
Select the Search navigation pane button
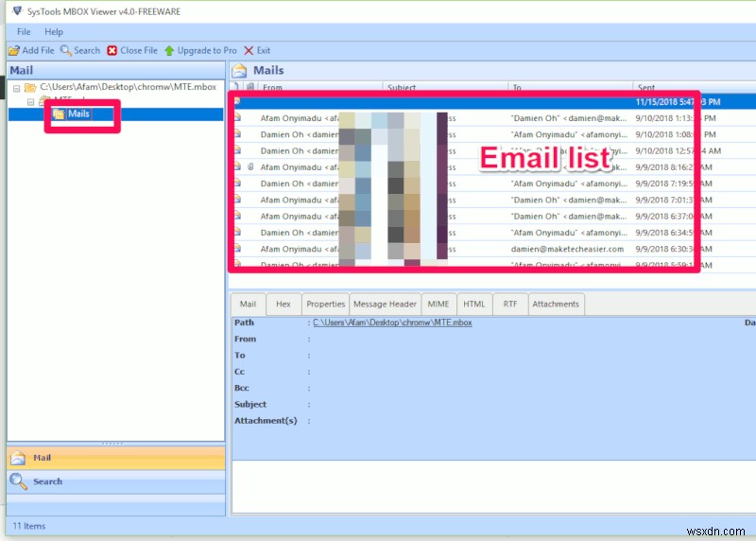[x=115, y=481]
